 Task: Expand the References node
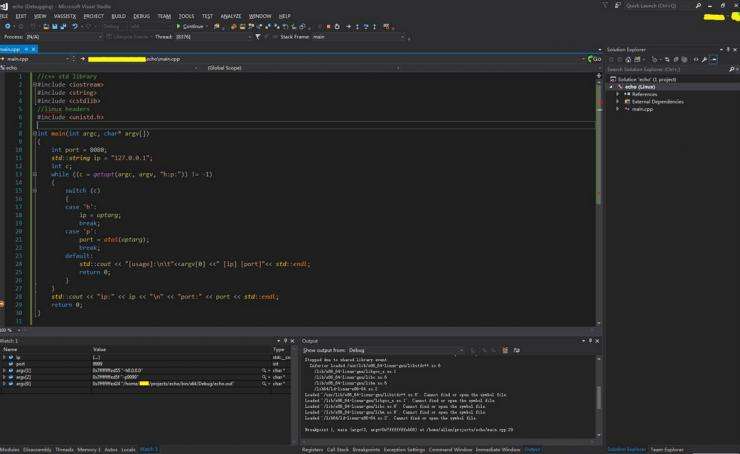617,94
